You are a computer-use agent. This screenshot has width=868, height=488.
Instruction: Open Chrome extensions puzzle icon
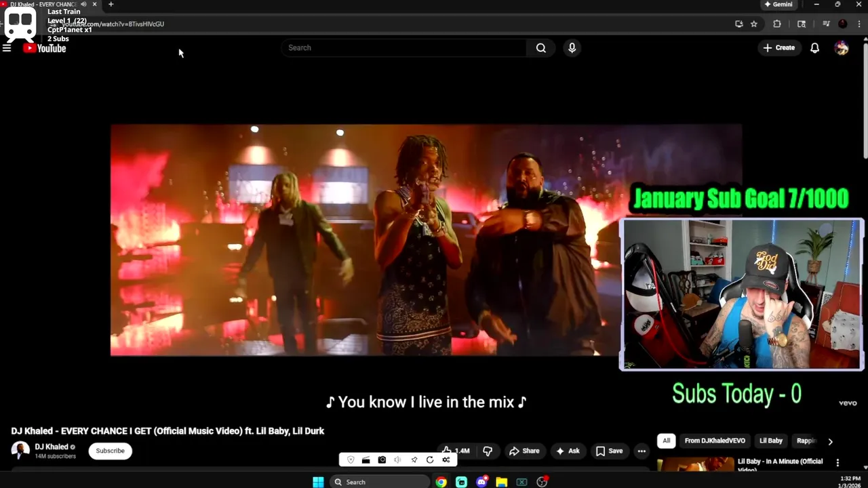777,24
